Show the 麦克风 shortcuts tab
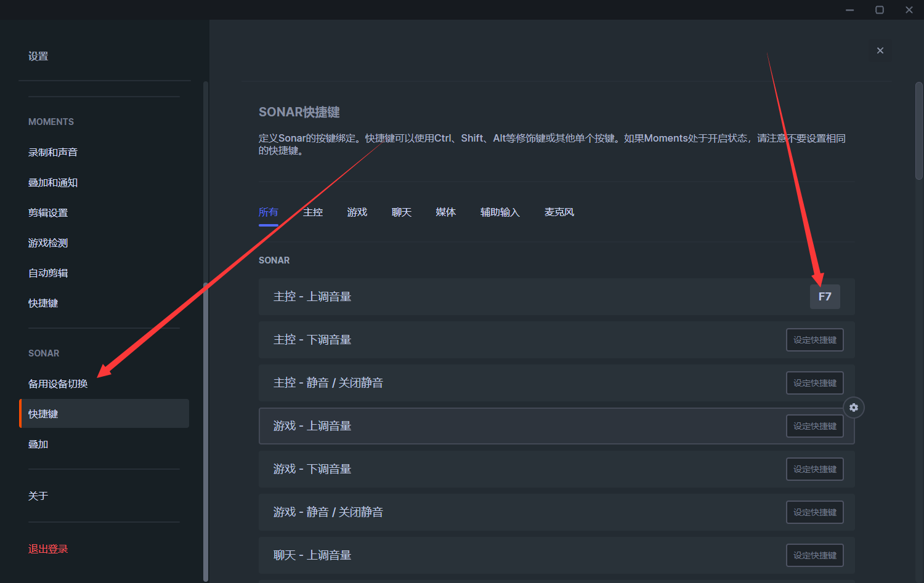 pos(559,212)
